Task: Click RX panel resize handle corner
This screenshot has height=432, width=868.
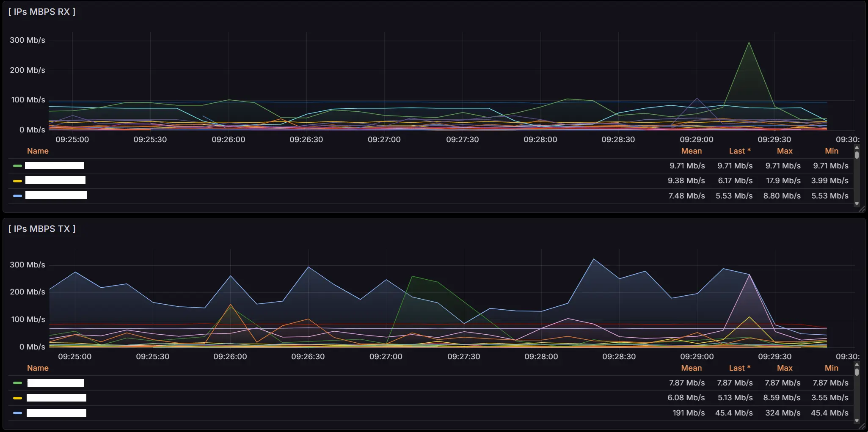Action: tap(862, 209)
